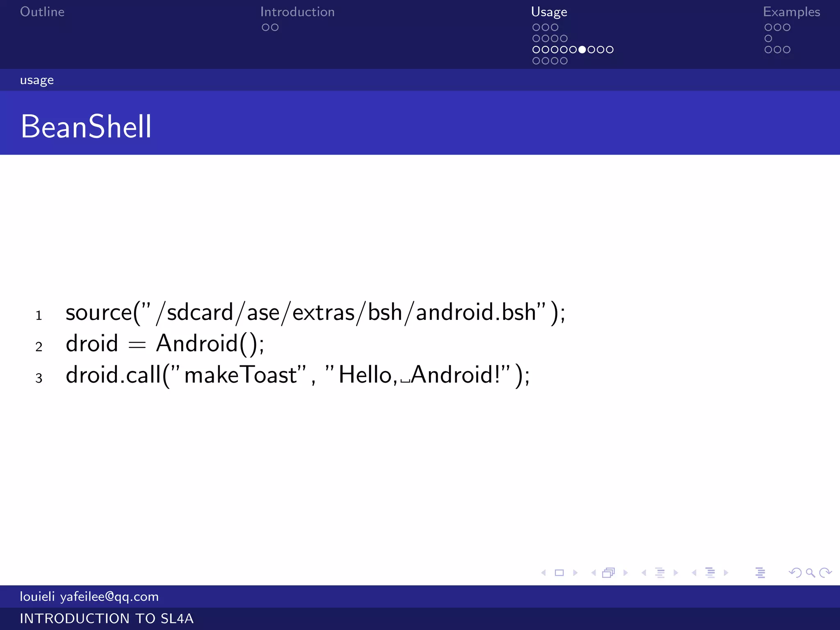Image resolution: width=840 pixels, height=630 pixels.
Task: Select first slide dot under Introduction
Action: [265, 27]
